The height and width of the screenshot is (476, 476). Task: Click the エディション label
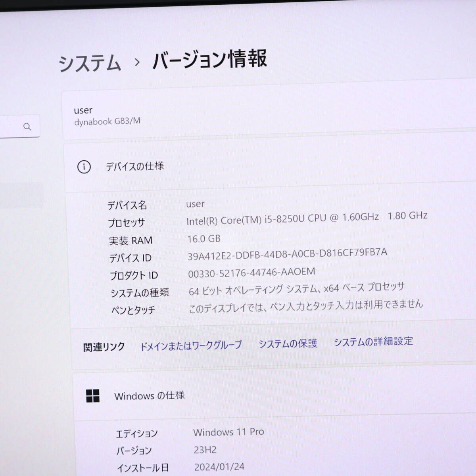tap(136, 434)
